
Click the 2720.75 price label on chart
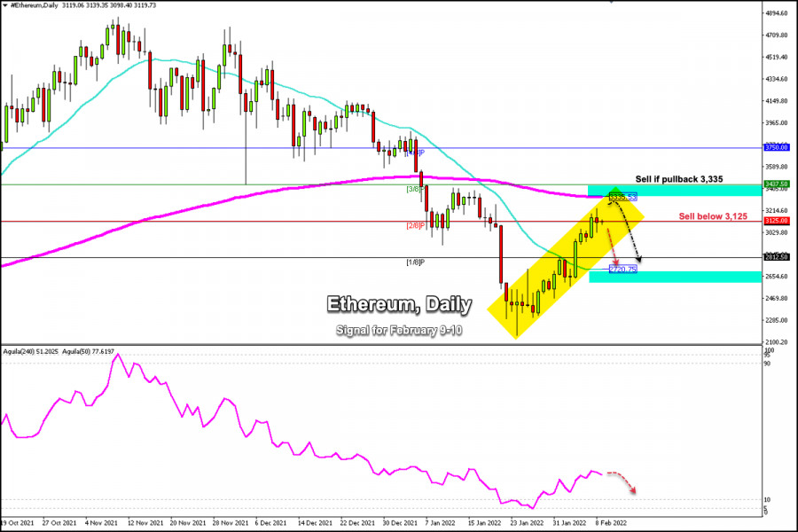coord(622,269)
